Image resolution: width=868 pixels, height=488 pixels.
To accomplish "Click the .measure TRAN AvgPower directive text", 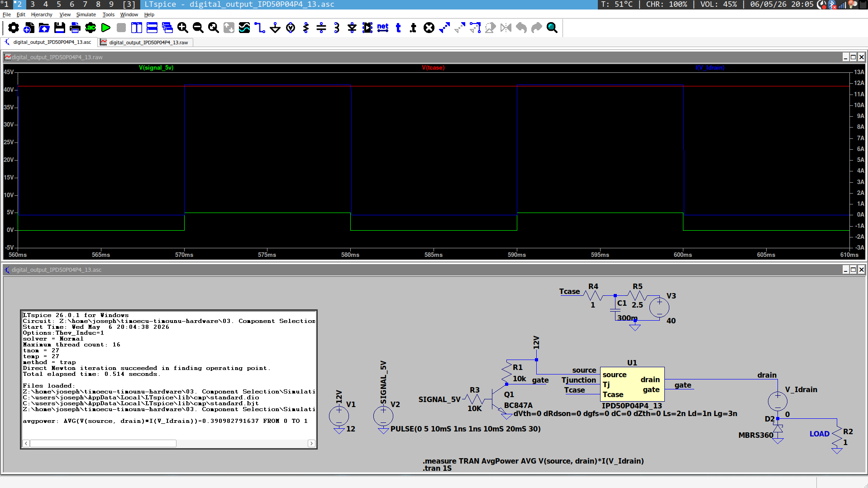I will click(533, 461).
